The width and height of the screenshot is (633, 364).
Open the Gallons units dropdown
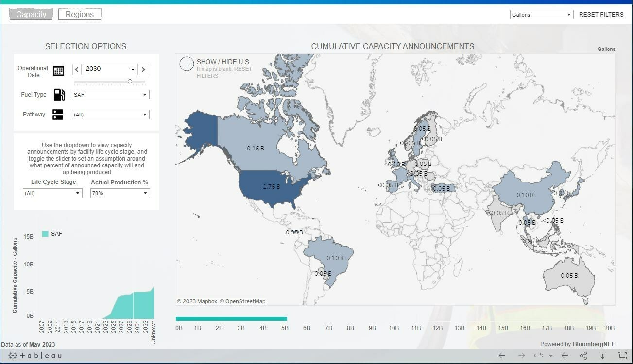[541, 14]
